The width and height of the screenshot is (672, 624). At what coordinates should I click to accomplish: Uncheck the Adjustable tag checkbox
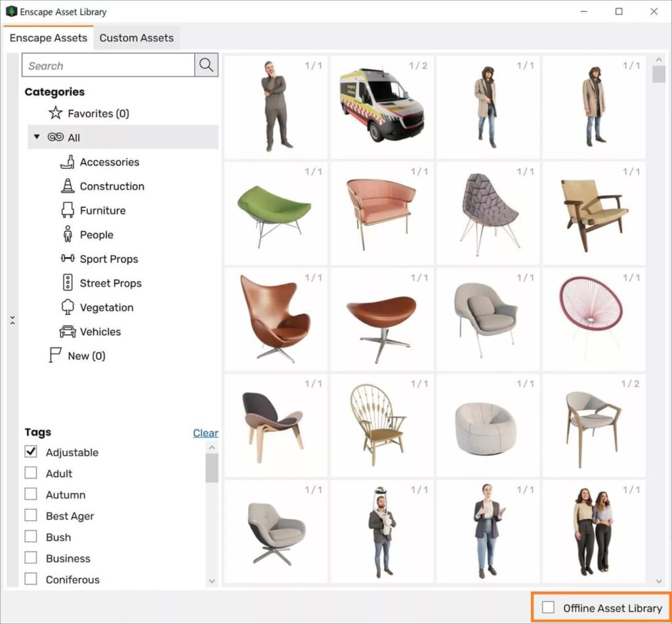tap(31, 452)
